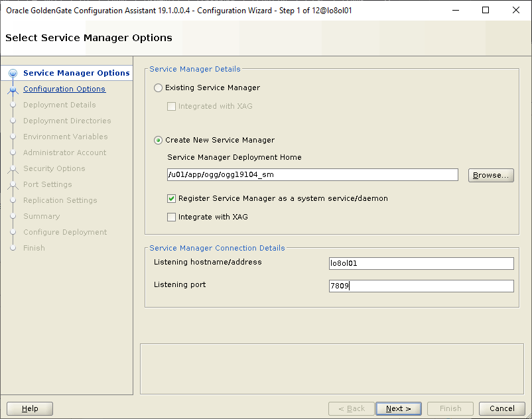Click the Service Manager Options step bullet icon
Image resolution: width=532 pixels, height=419 pixels.
(13, 74)
